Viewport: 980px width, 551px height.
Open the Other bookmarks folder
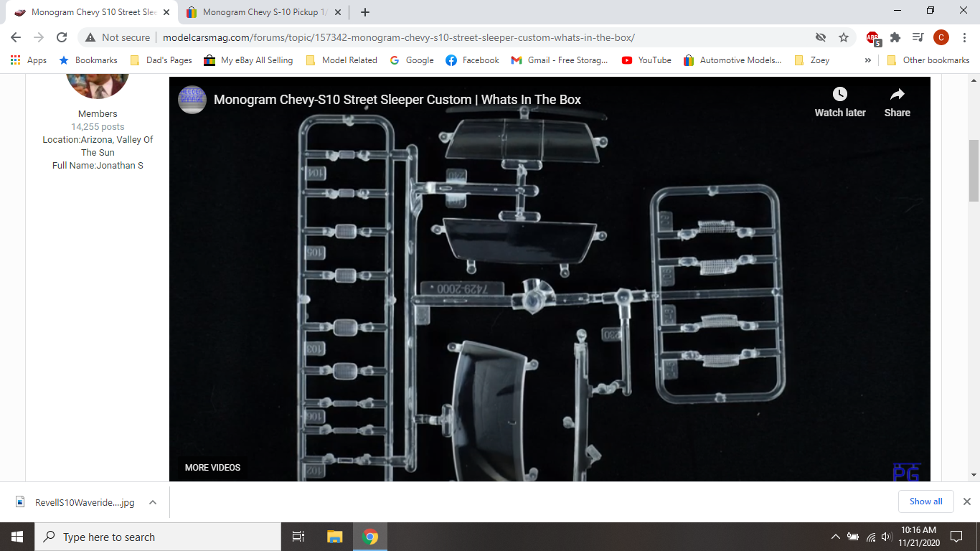coord(928,60)
